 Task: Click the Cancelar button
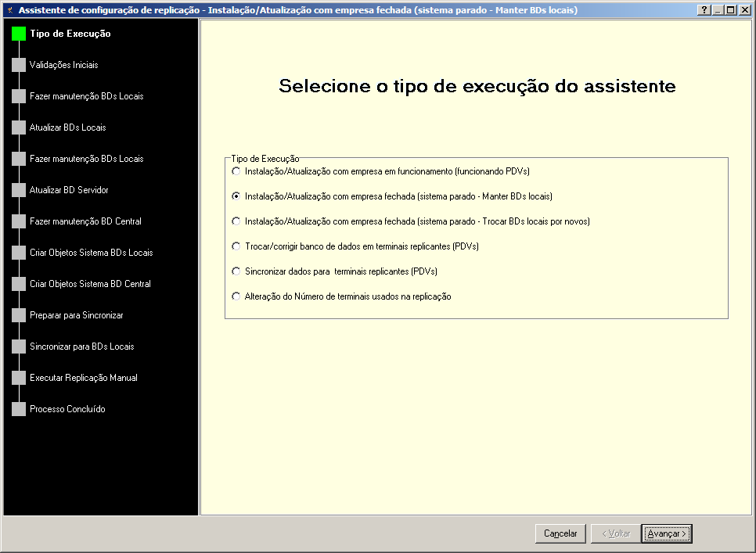tap(560, 533)
